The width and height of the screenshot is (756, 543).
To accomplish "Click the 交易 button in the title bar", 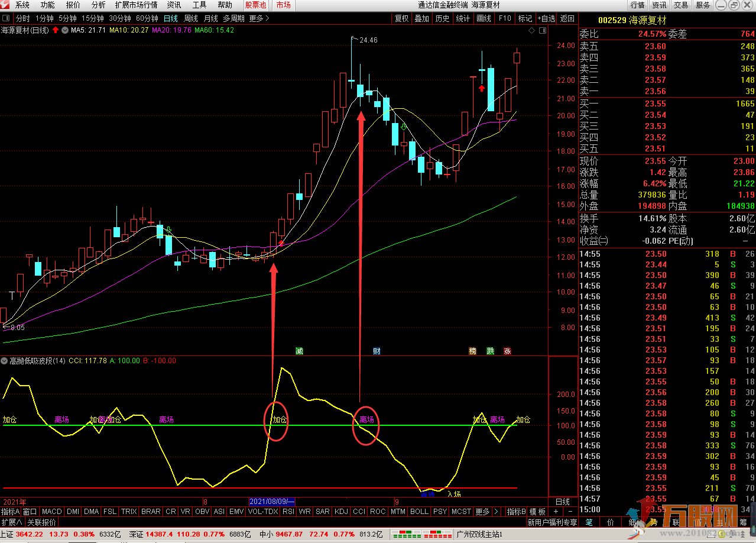I will pos(681,5).
